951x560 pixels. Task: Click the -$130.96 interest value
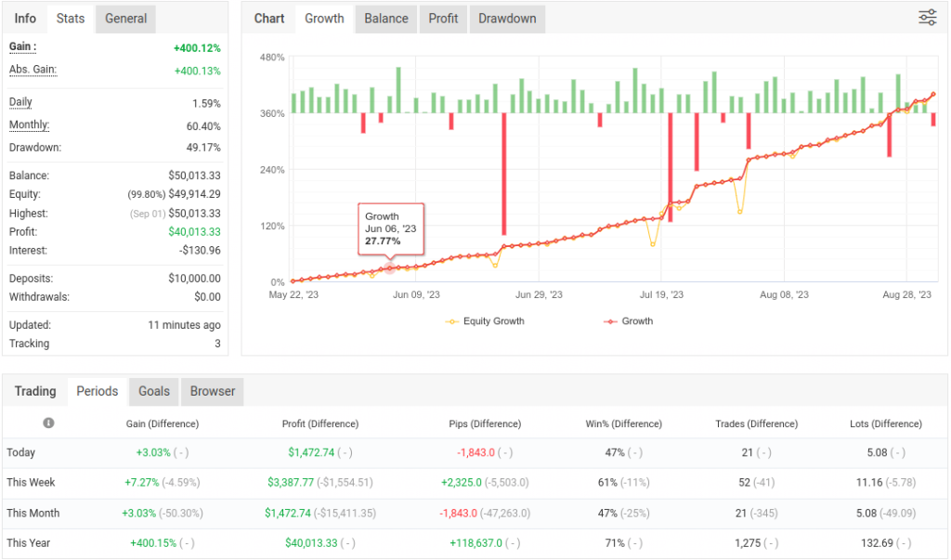(200, 250)
